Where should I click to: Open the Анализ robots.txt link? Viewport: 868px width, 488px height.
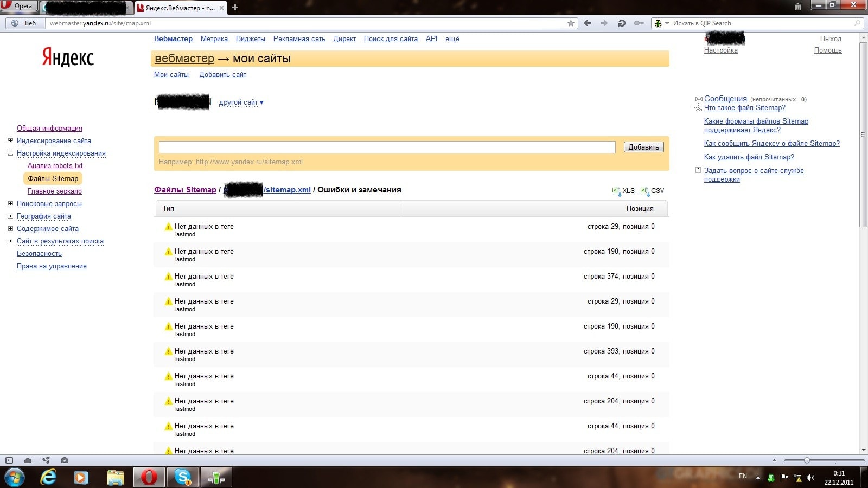tap(55, 166)
